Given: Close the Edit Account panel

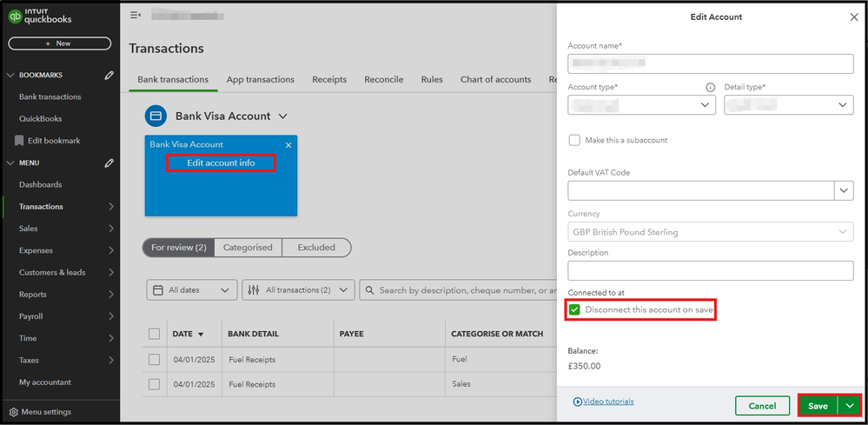Looking at the screenshot, I should tap(854, 17).
